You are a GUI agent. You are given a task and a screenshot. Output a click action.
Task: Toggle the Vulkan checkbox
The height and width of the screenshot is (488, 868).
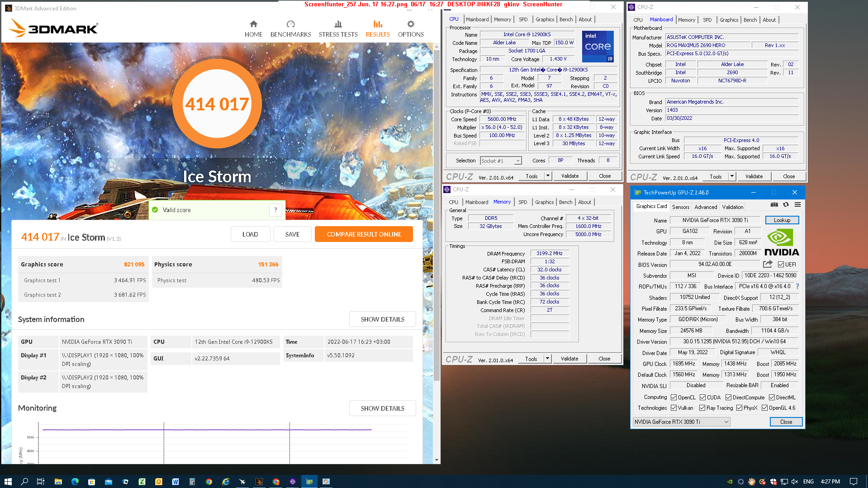coord(674,408)
